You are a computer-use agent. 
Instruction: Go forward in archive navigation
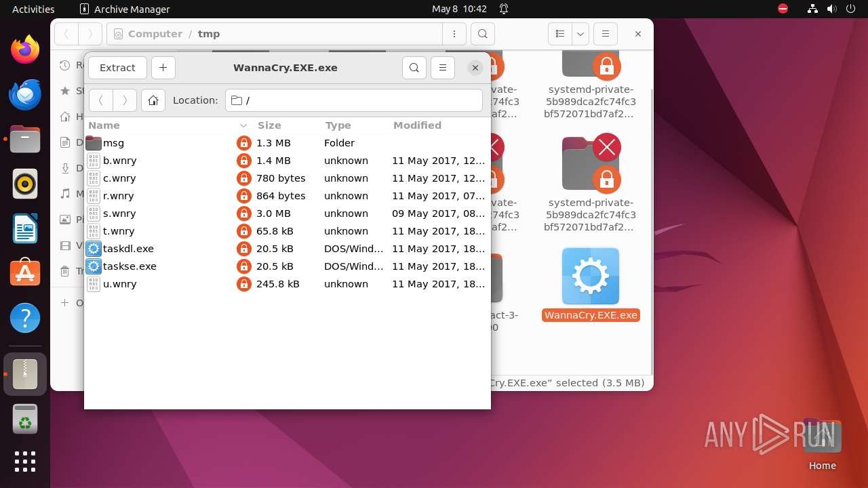coord(125,100)
